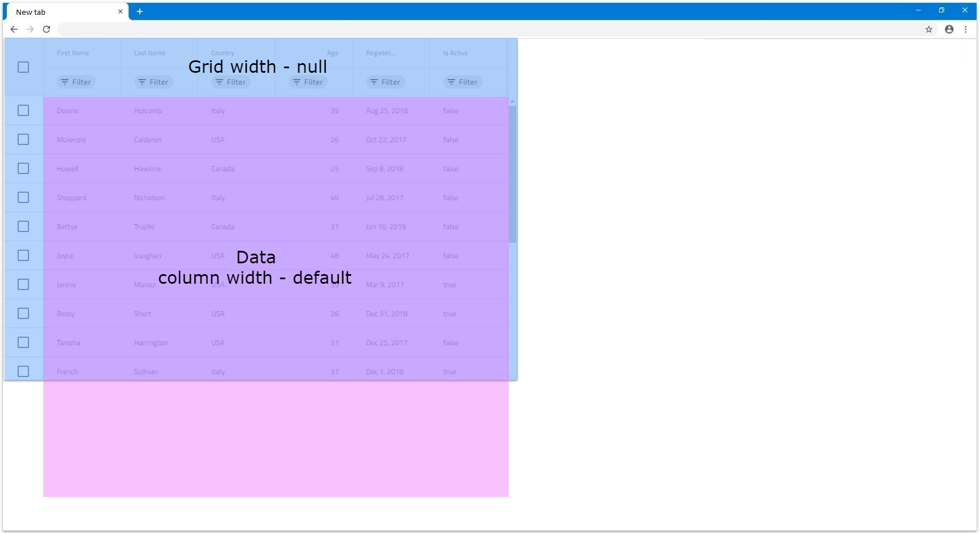Open the Country column filter
Viewport: 980px width, 534px height.
tap(231, 82)
